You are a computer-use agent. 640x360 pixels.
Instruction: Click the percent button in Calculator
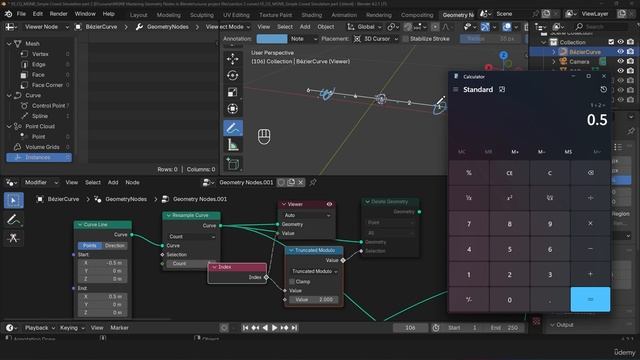(x=469, y=173)
